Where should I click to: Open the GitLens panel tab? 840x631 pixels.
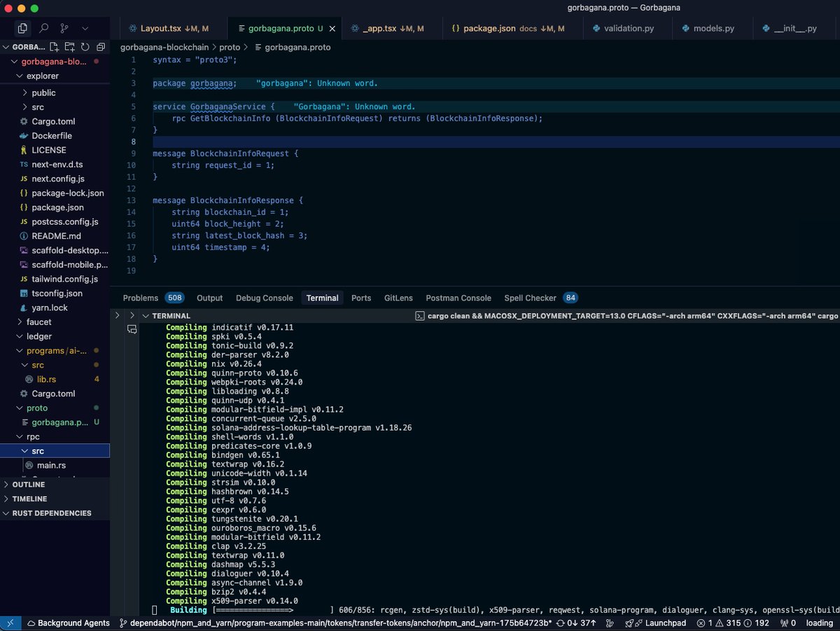pos(398,298)
